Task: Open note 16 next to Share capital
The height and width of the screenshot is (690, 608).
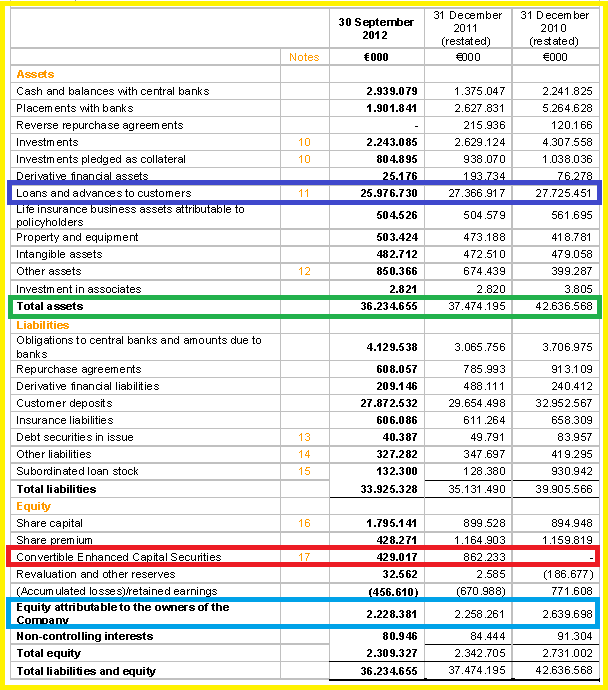Action: [x=304, y=523]
